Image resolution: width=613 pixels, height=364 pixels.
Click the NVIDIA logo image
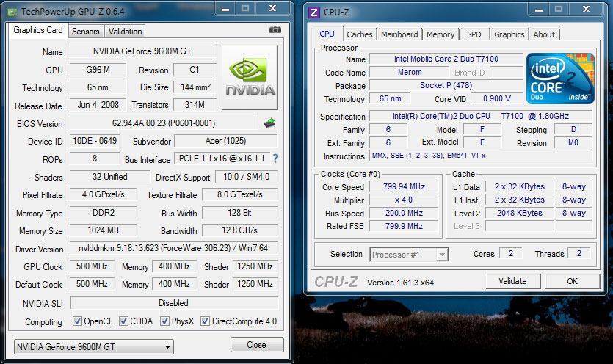[x=250, y=77]
